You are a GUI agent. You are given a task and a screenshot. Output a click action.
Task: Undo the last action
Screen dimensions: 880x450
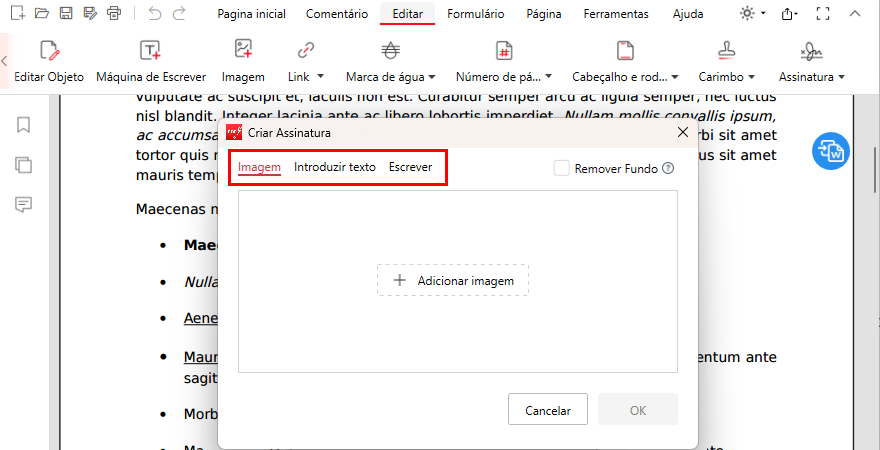click(x=155, y=13)
